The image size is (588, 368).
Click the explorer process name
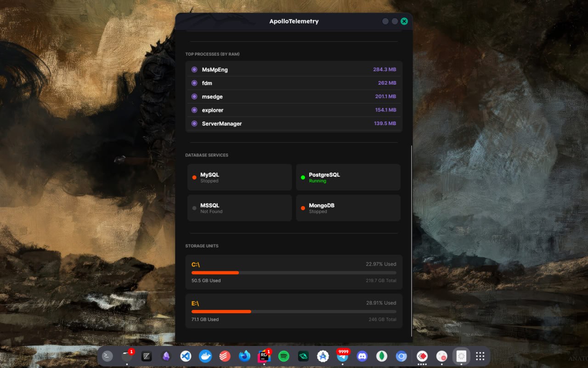(213, 110)
